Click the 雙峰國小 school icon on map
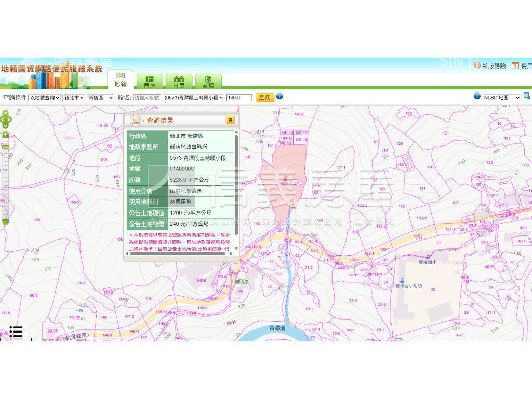The width and height of the screenshot is (532, 399). [x=428, y=257]
